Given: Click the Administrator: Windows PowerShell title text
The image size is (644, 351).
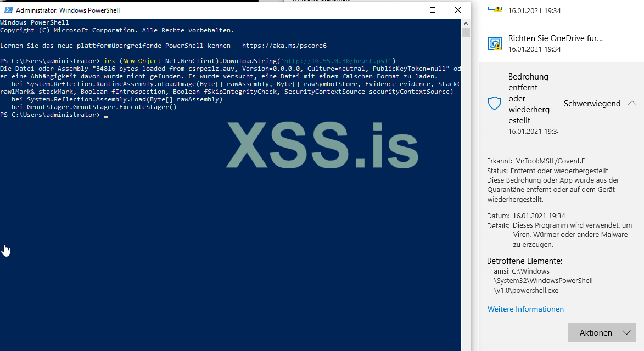Looking at the screenshot, I should point(68,10).
